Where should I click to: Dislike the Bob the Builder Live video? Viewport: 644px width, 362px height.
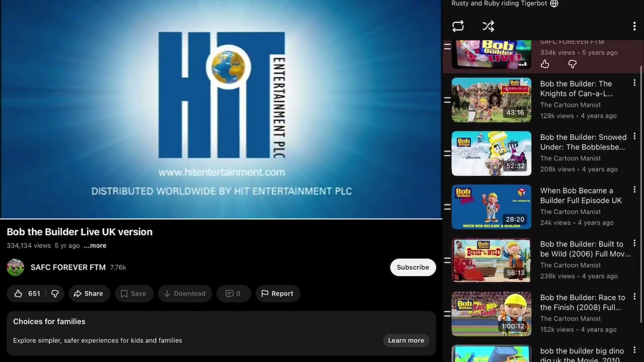(x=55, y=294)
